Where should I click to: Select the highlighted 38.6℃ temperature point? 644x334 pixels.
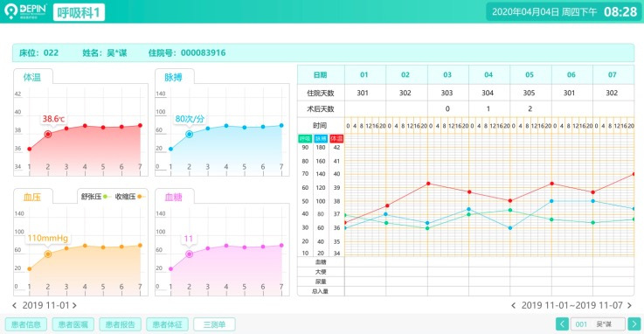[x=48, y=134]
